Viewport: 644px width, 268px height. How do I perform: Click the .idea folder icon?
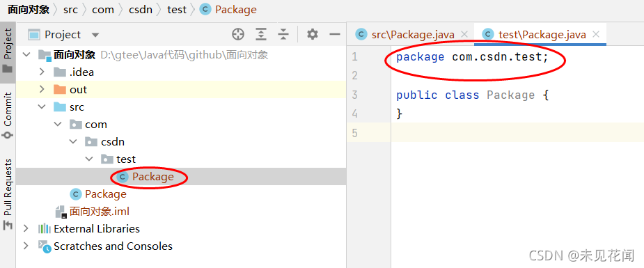coord(60,72)
